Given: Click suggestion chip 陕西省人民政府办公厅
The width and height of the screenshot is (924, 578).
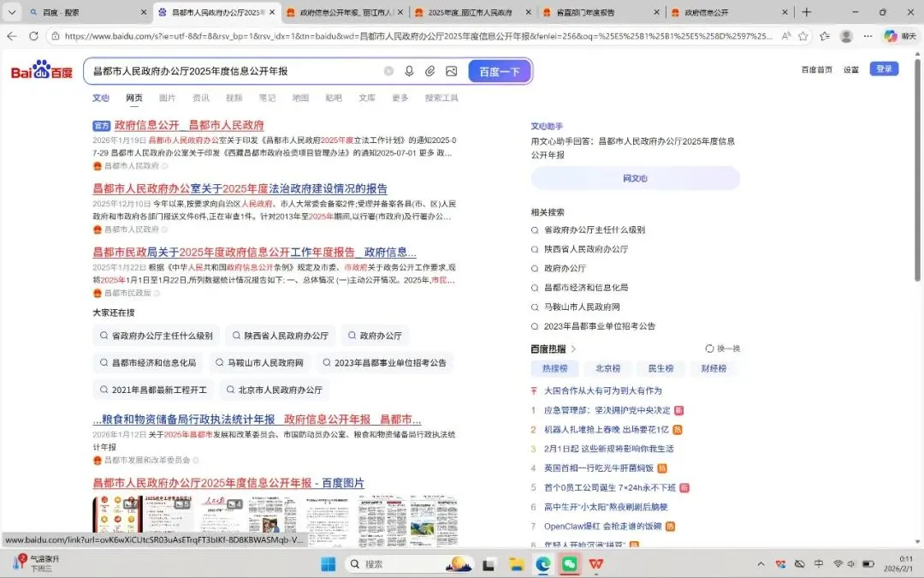Looking at the screenshot, I should pyautogui.click(x=281, y=336).
